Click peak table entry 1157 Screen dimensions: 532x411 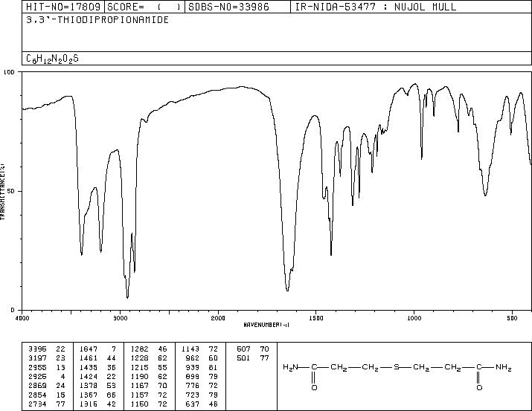pyautogui.click(x=139, y=395)
